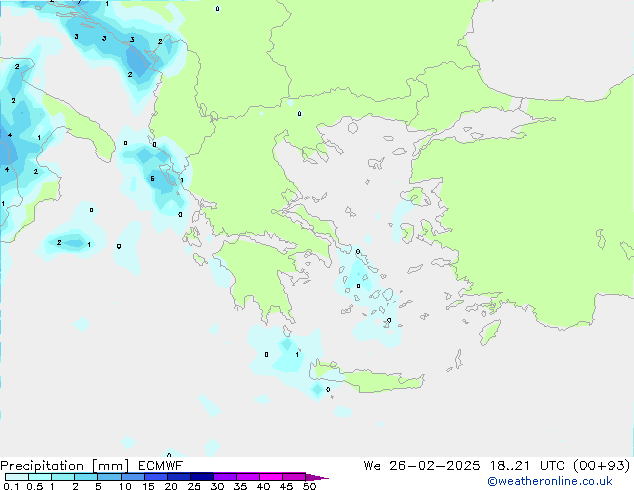This screenshot has height=490, width=634.
Task: Pick the 10–15 mm legend swatch
Action: (x=133, y=477)
